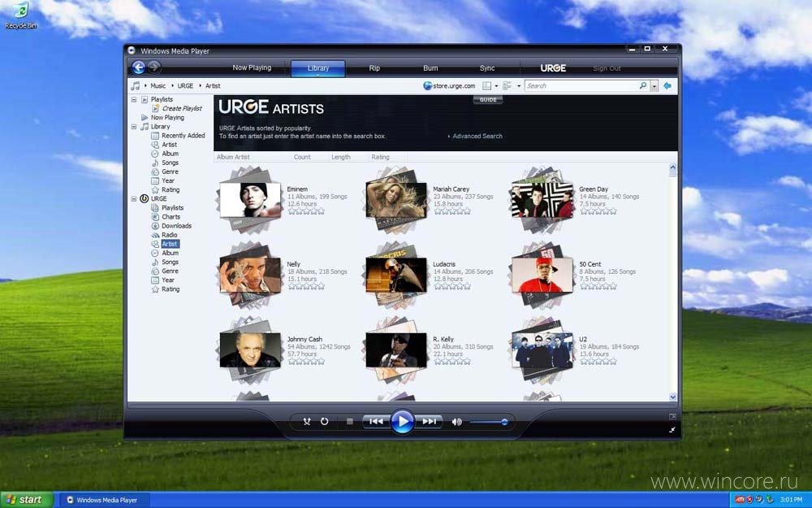Click the Ludacris artist name

tap(444, 264)
